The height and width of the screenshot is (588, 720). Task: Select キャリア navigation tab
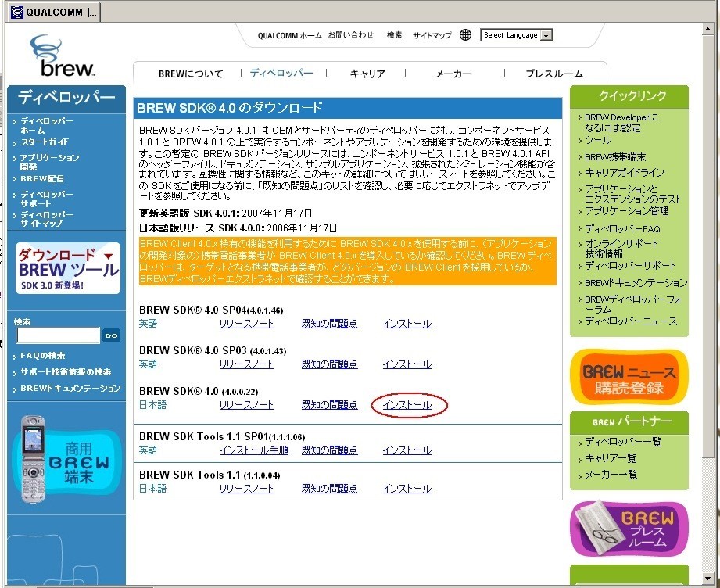(x=367, y=73)
